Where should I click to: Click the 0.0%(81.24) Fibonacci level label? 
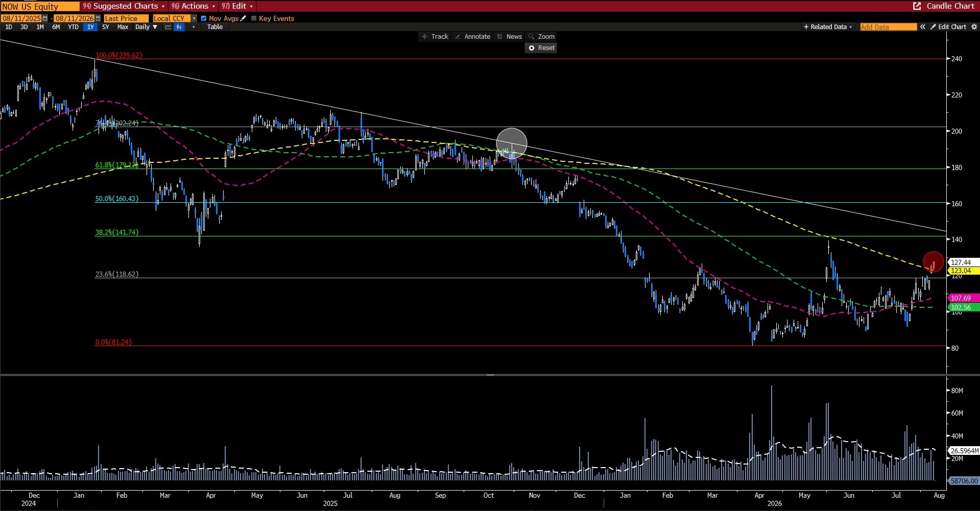[x=113, y=343]
